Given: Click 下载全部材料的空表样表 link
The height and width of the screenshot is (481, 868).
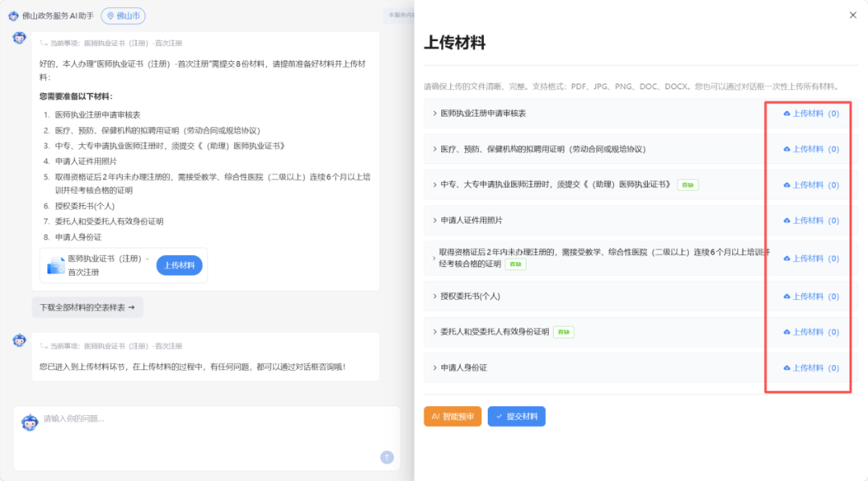Looking at the screenshot, I should point(88,307).
